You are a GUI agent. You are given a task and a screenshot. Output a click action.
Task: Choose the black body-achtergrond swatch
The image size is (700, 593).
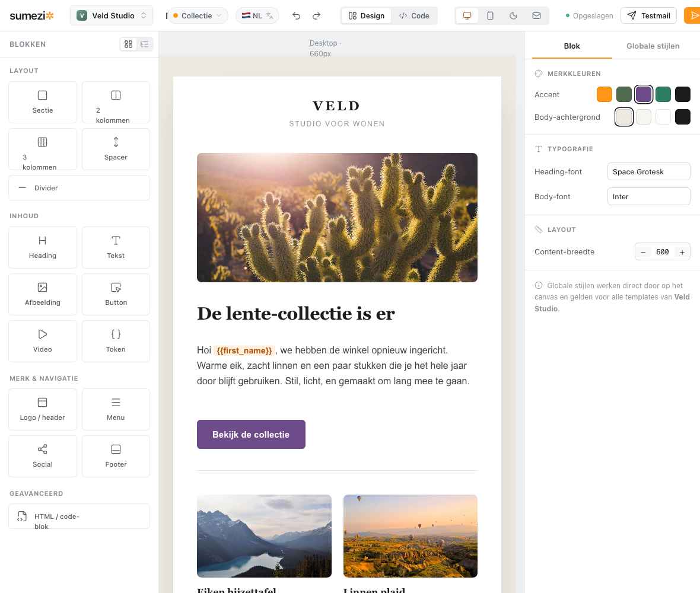tap(683, 117)
